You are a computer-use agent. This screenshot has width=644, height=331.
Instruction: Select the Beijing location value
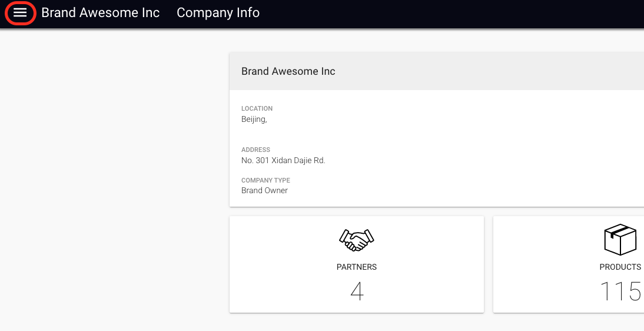[x=254, y=120]
